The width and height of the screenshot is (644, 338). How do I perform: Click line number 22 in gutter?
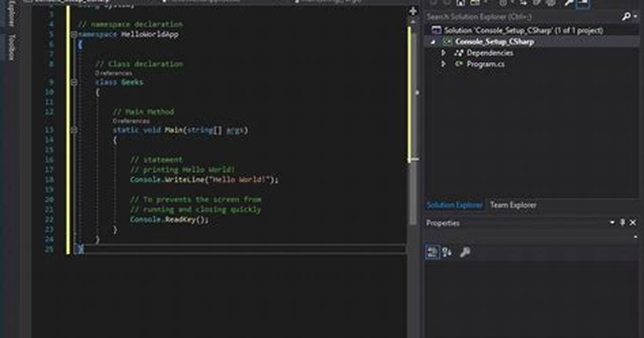pyautogui.click(x=50, y=219)
